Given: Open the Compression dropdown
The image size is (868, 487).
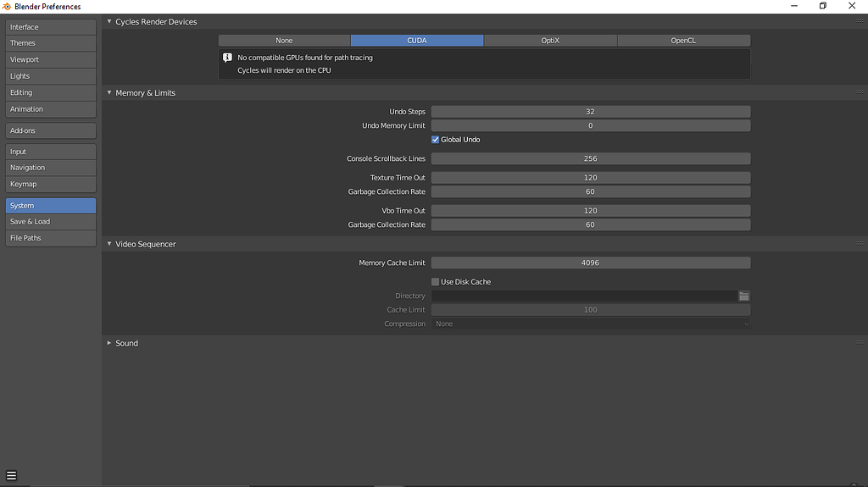Looking at the screenshot, I should click(591, 324).
